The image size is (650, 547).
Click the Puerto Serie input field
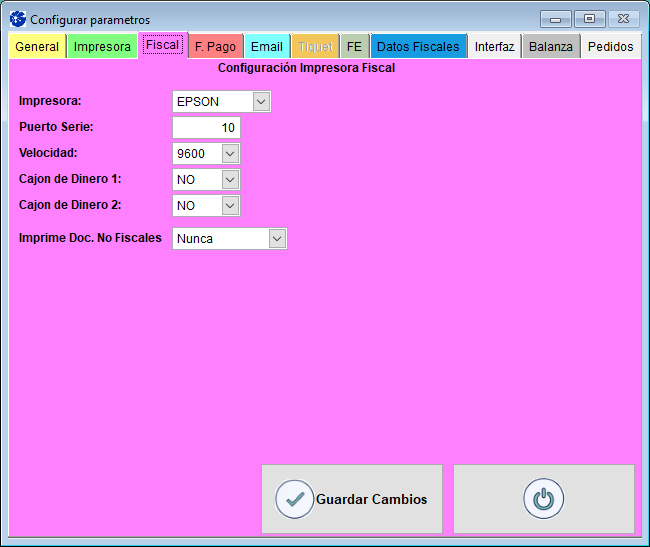tap(206, 127)
